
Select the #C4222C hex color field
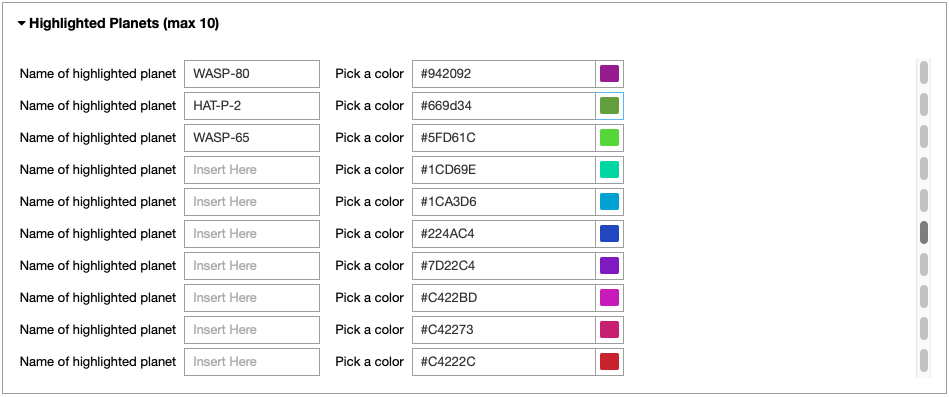pyautogui.click(x=504, y=362)
